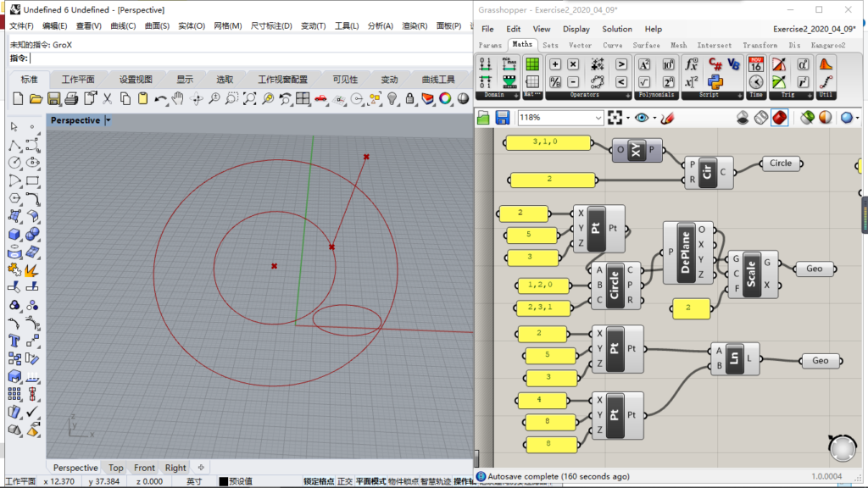Switch to the Right viewport tab
The width and height of the screenshot is (868, 488).
point(175,468)
